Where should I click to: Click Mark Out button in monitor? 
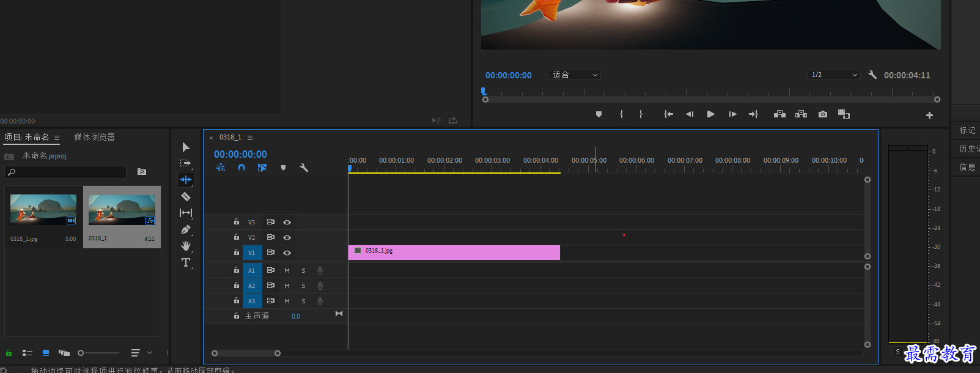point(641,114)
